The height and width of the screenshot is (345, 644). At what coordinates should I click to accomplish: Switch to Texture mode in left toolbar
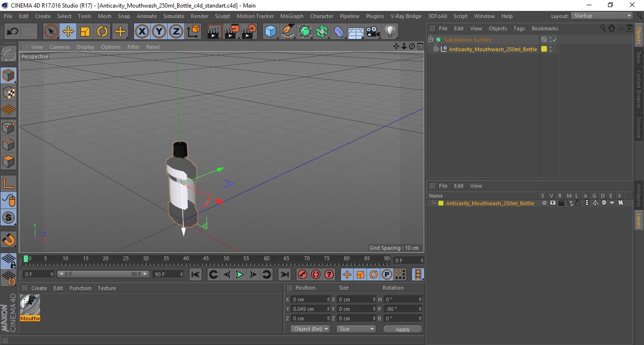[9, 92]
